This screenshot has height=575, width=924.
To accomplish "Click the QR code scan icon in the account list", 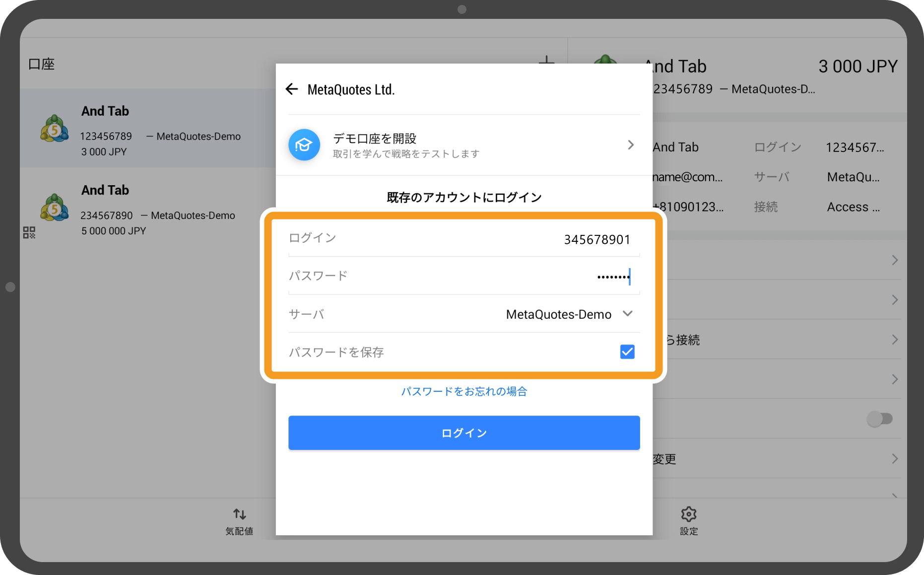I will pyautogui.click(x=29, y=231).
